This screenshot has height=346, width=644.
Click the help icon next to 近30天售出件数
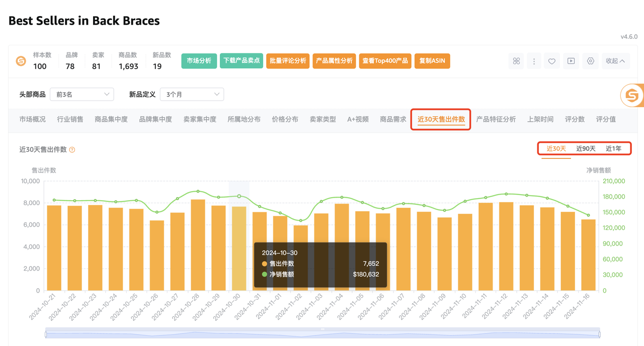pos(72,150)
